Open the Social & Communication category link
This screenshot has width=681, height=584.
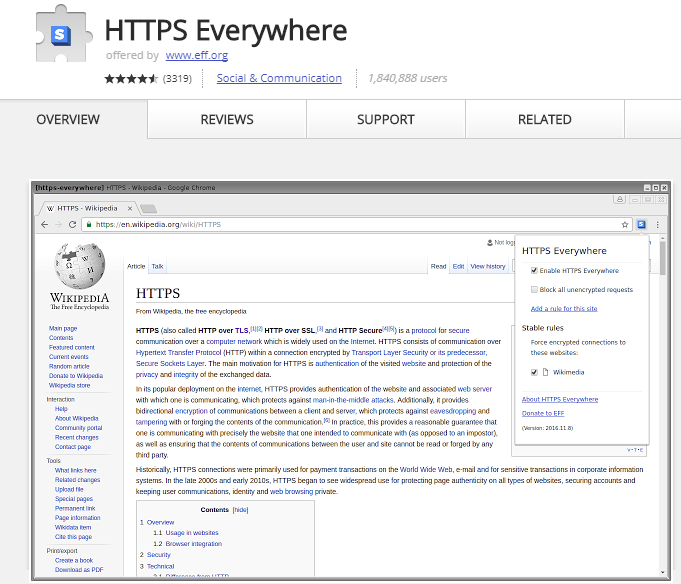pos(279,78)
